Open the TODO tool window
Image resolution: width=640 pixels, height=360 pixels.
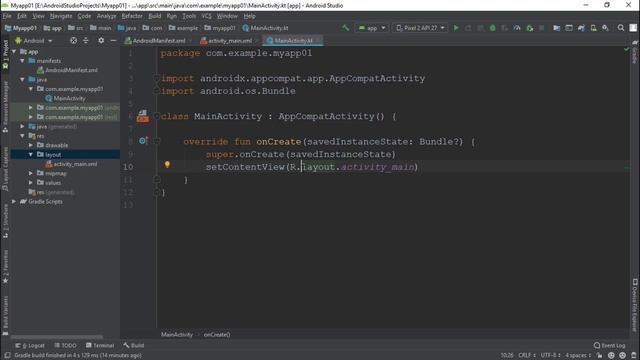click(65, 346)
